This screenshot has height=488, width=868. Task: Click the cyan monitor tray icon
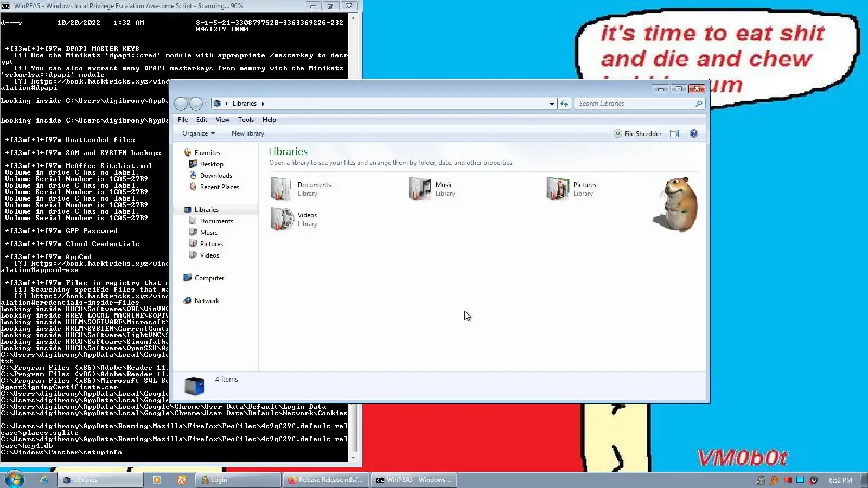click(x=800, y=480)
